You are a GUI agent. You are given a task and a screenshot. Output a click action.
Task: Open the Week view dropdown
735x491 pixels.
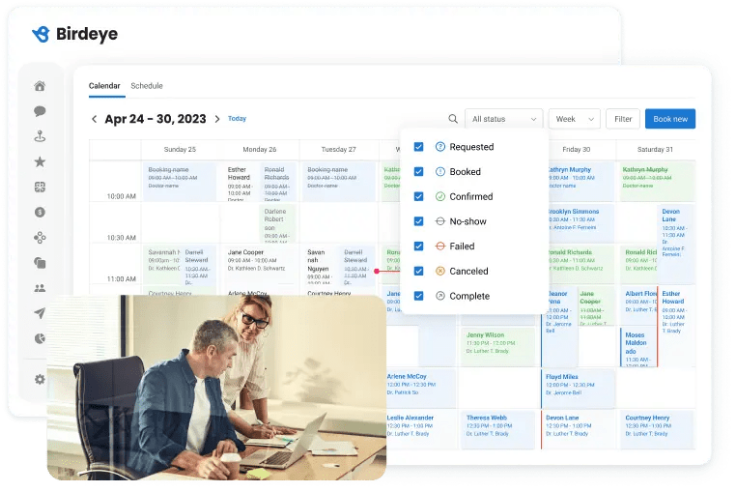[573, 119]
